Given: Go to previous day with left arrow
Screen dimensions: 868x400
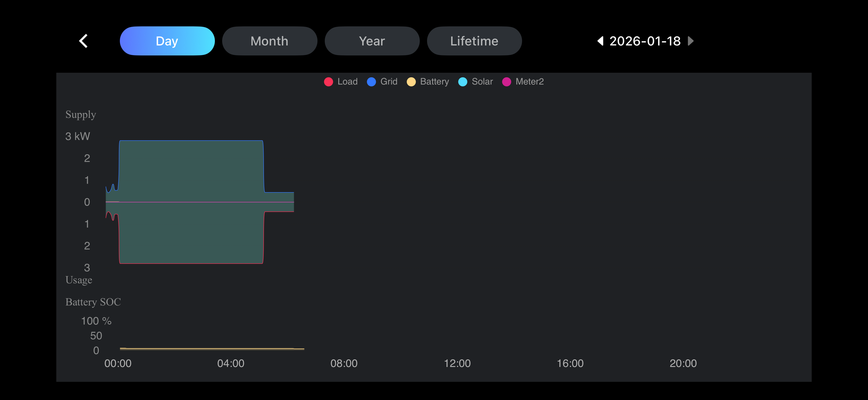Looking at the screenshot, I should pyautogui.click(x=600, y=41).
